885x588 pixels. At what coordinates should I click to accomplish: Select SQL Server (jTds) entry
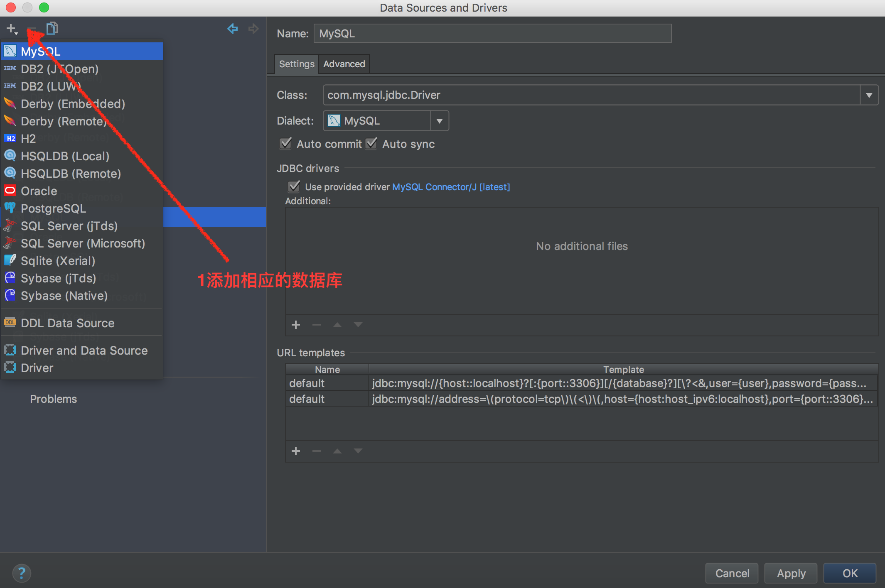pos(82,225)
